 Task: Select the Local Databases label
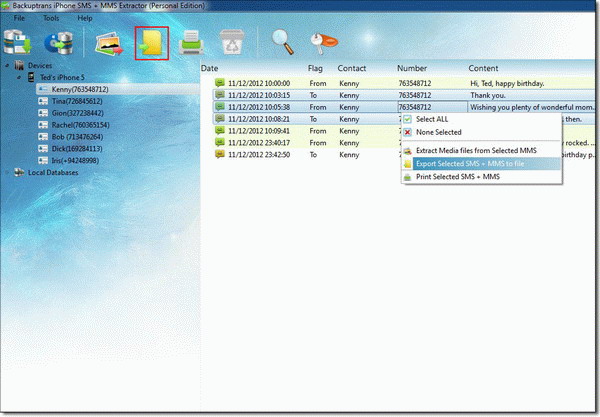53,173
